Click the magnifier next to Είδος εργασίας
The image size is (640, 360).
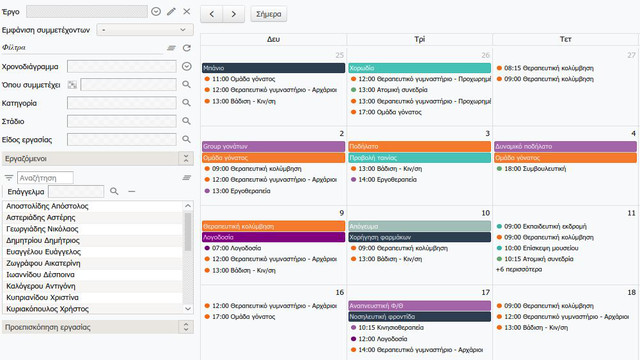point(186,139)
